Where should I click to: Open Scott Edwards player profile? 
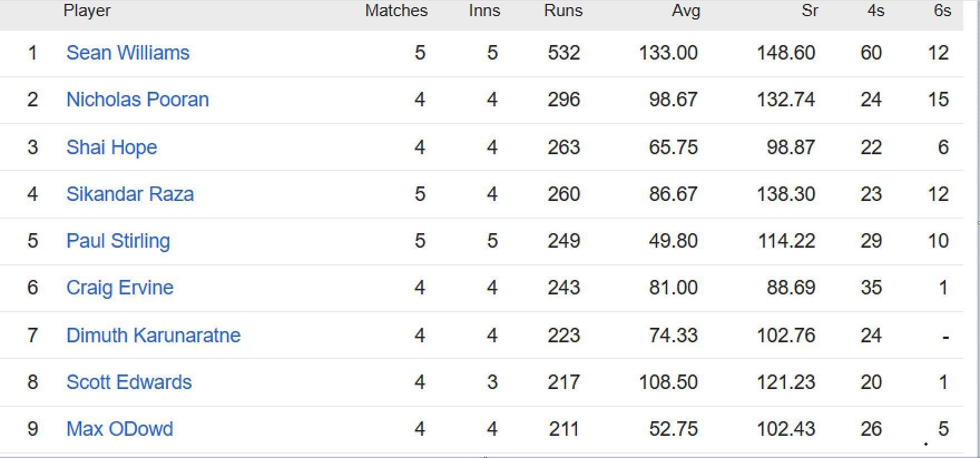pos(129,382)
